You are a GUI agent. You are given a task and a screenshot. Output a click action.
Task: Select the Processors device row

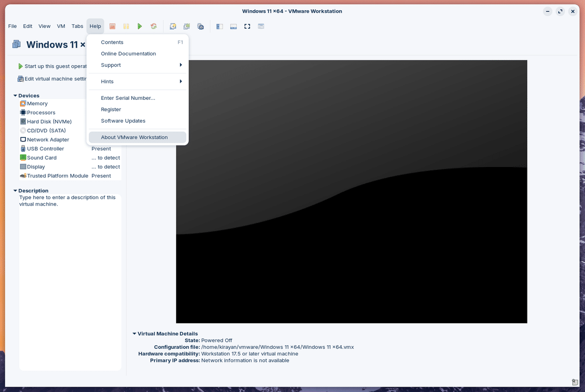pos(70,112)
